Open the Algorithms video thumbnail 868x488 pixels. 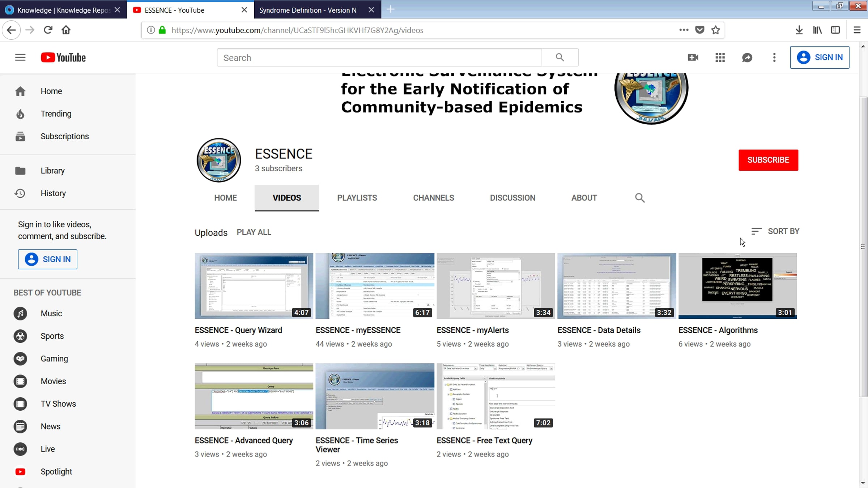tap(737, 286)
